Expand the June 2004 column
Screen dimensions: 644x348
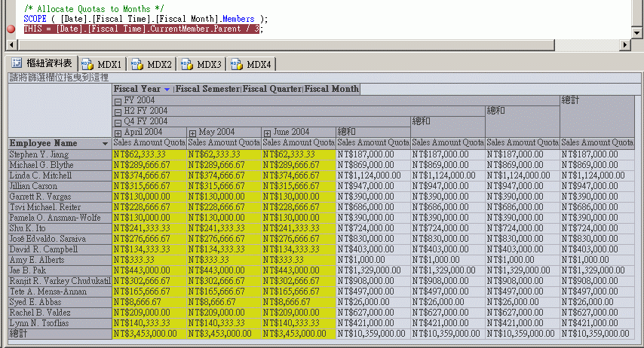(268, 133)
